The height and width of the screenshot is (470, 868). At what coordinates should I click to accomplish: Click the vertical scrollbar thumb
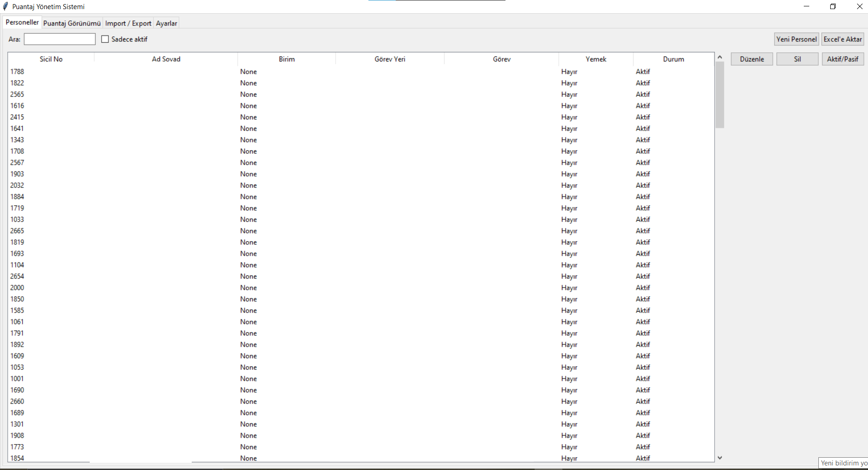pyautogui.click(x=720, y=95)
